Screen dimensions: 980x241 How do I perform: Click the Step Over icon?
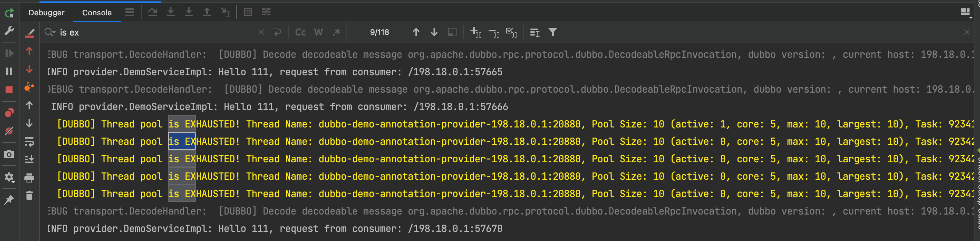[152, 12]
